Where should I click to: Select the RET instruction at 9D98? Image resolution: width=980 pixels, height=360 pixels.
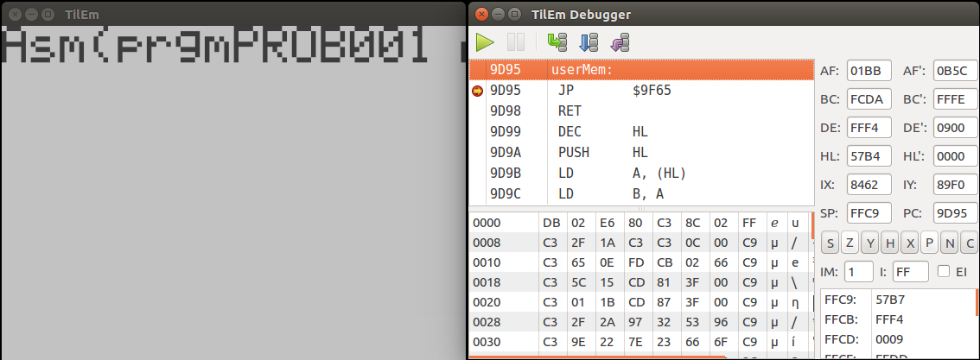[x=642, y=111]
